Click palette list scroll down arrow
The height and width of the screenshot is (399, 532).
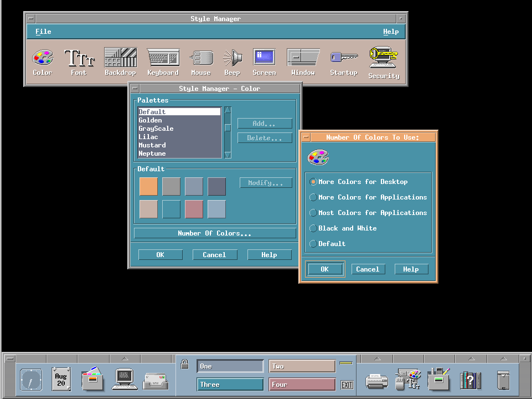click(228, 155)
